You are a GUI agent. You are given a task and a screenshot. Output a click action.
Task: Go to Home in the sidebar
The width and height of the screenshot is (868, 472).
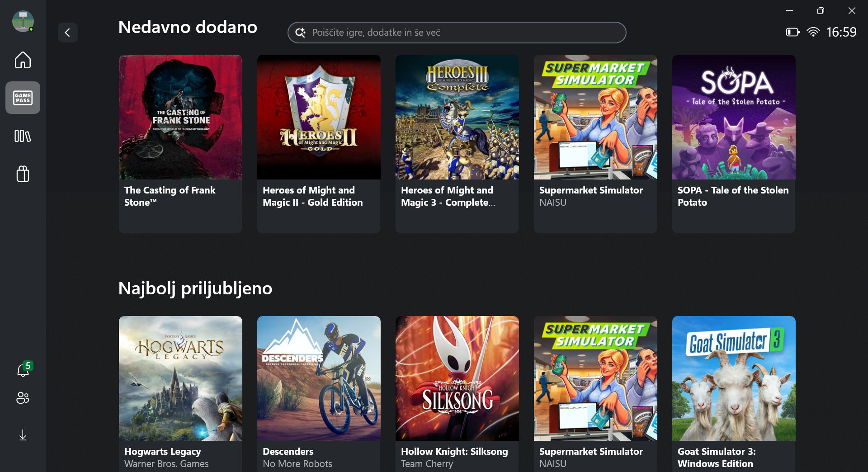[x=23, y=60]
